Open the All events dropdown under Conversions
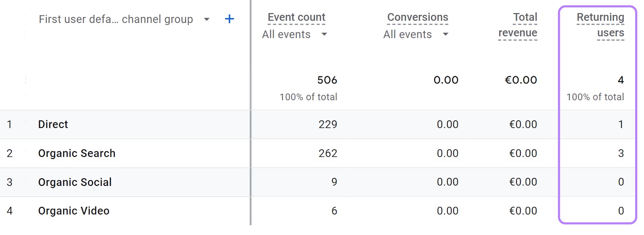Screen dimensions: 644x235 tap(446, 35)
